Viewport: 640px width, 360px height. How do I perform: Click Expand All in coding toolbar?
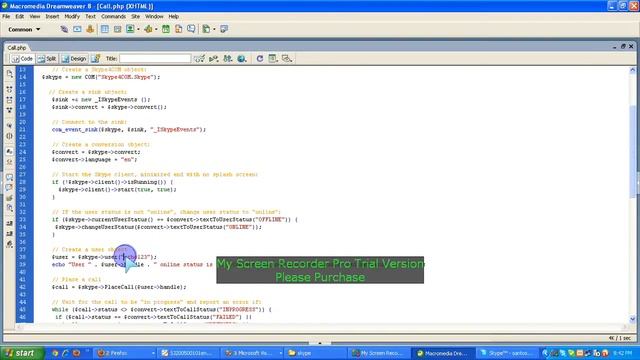(x=9, y=110)
